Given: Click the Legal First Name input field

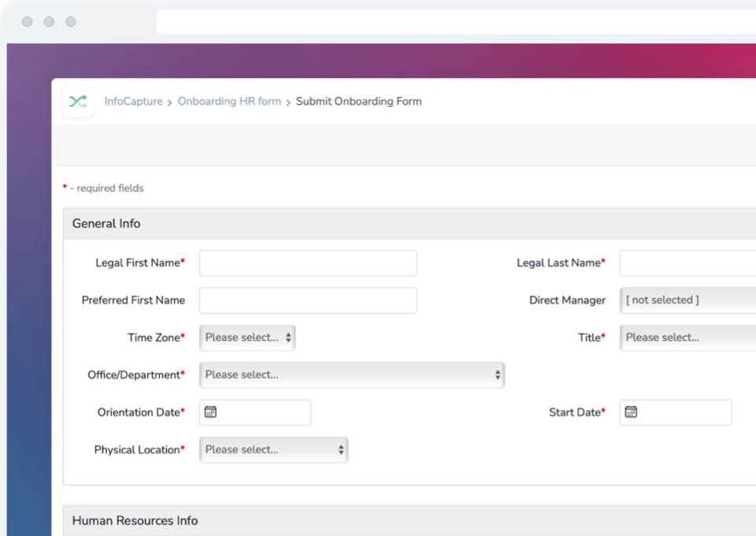Looking at the screenshot, I should 307,262.
